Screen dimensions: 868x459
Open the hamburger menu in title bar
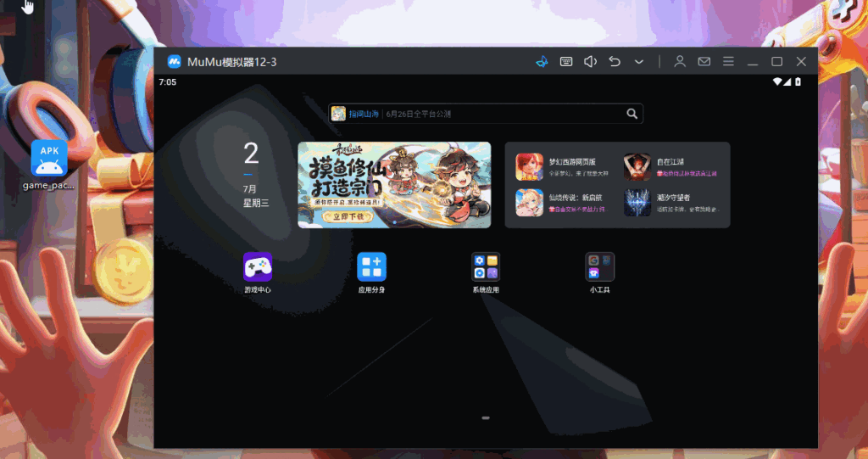728,62
